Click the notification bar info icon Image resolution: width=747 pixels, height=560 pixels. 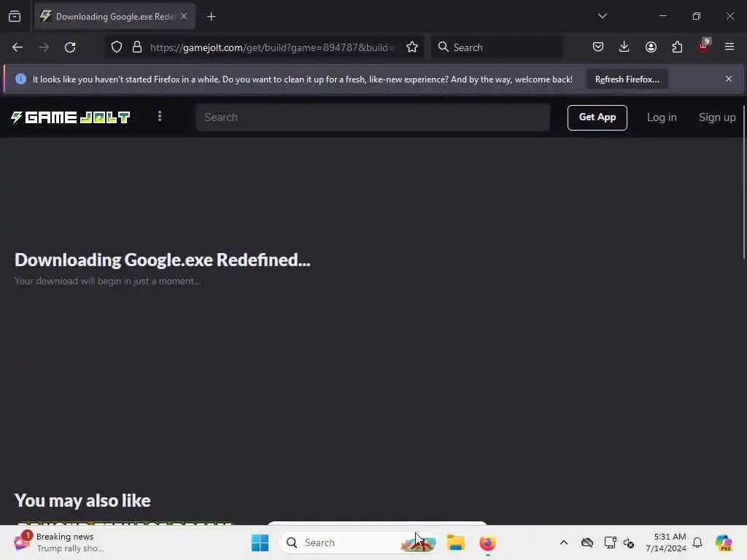pyautogui.click(x=20, y=79)
